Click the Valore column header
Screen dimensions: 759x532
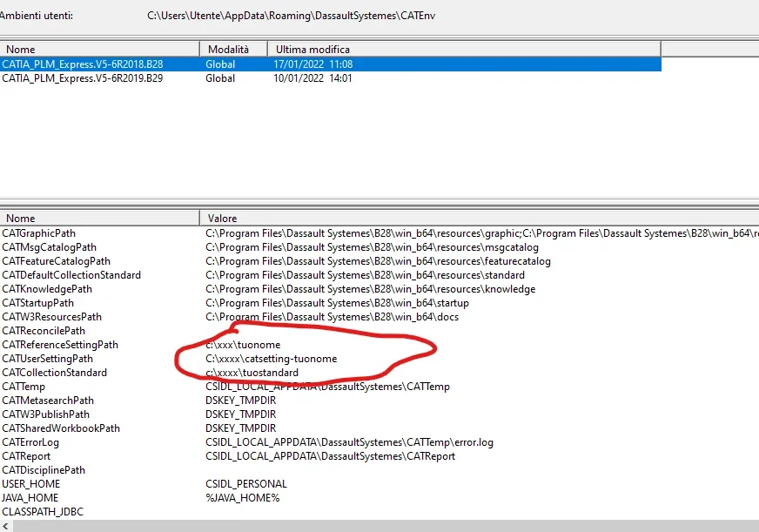coord(480,219)
